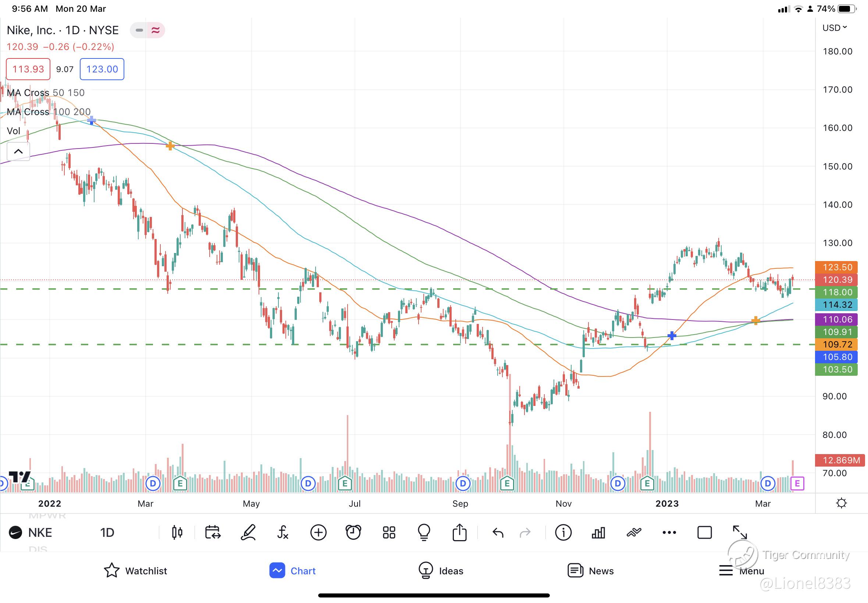Open the fx indicators menu

click(283, 533)
